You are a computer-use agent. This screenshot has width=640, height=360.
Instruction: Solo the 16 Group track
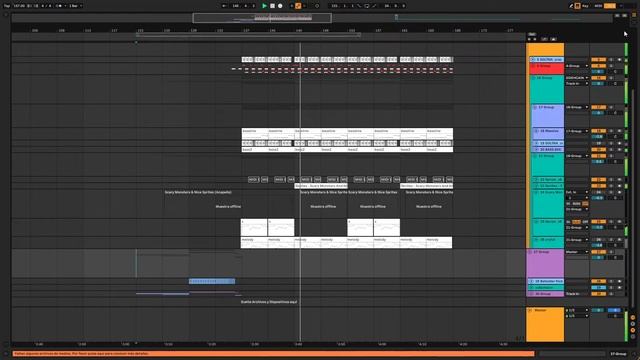tap(611, 78)
